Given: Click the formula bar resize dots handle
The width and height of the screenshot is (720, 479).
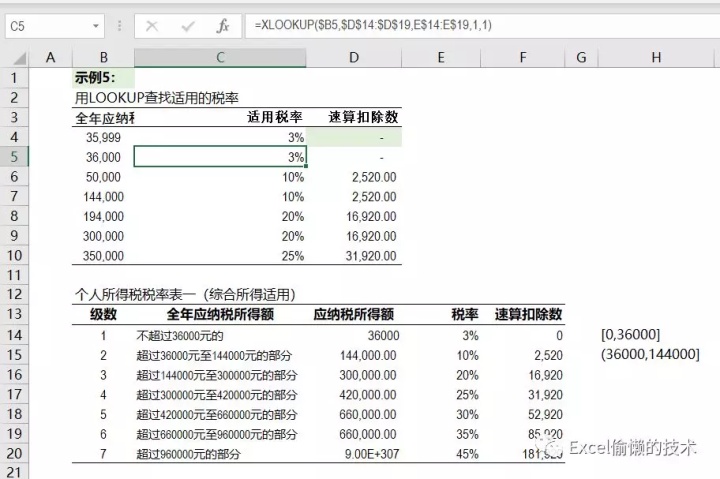Looking at the screenshot, I should click(119, 26).
